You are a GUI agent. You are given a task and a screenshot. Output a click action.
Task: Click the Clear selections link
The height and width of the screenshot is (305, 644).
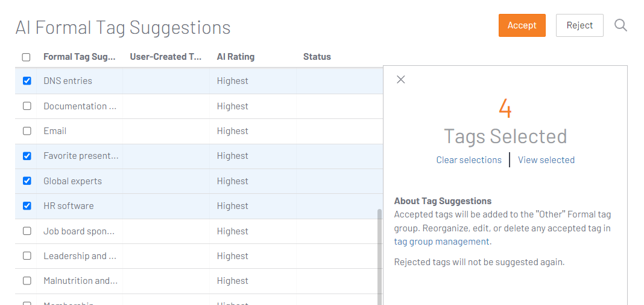(469, 160)
